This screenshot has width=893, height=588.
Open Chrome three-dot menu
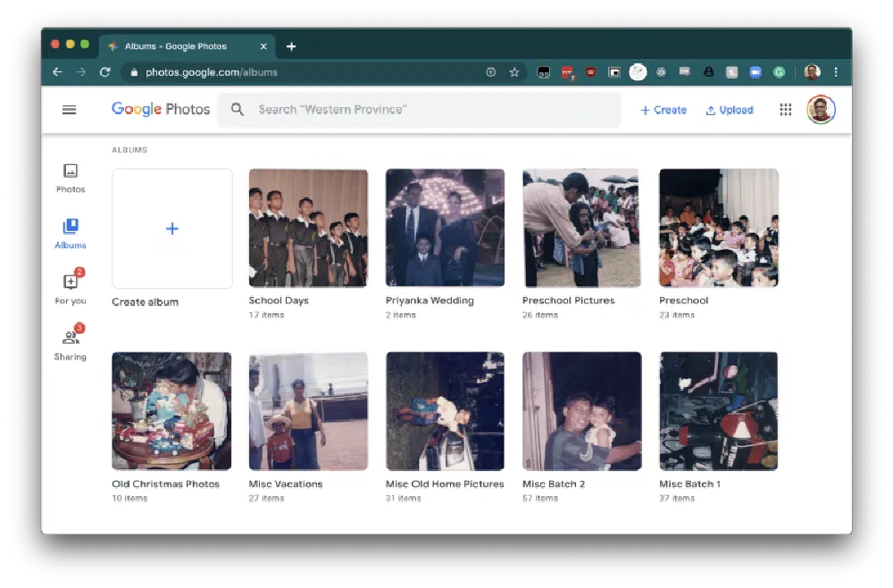(836, 72)
